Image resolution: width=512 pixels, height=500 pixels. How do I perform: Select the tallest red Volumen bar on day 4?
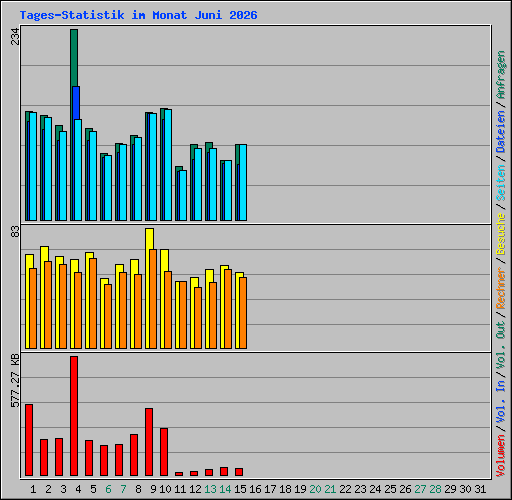[x=74, y=416]
